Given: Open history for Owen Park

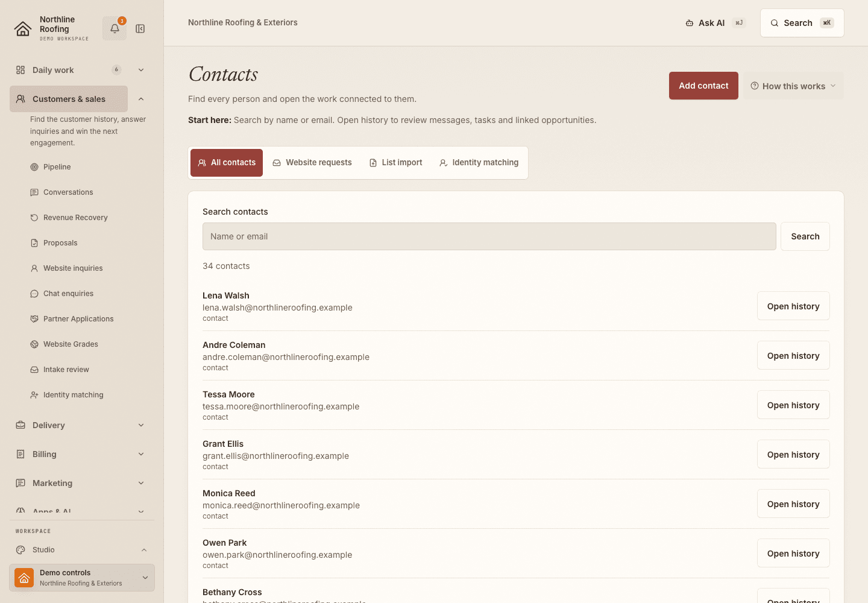Looking at the screenshot, I should pos(793,554).
